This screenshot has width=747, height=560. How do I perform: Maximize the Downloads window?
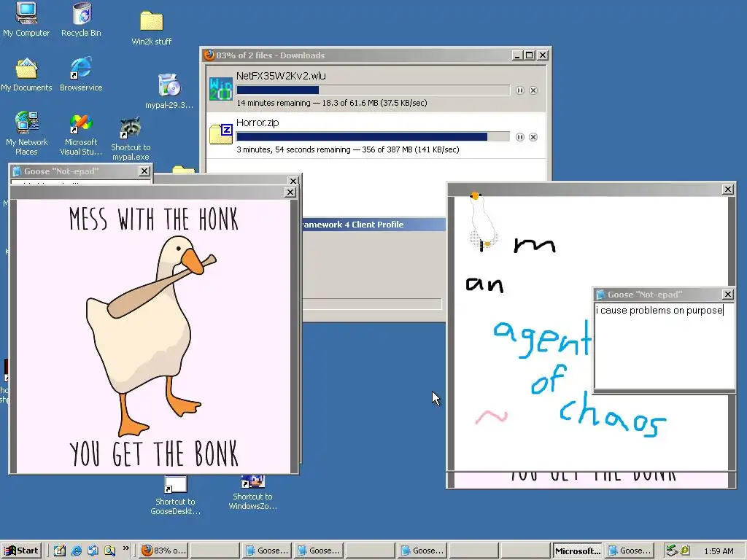pyautogui.click(x=530, y=55)
